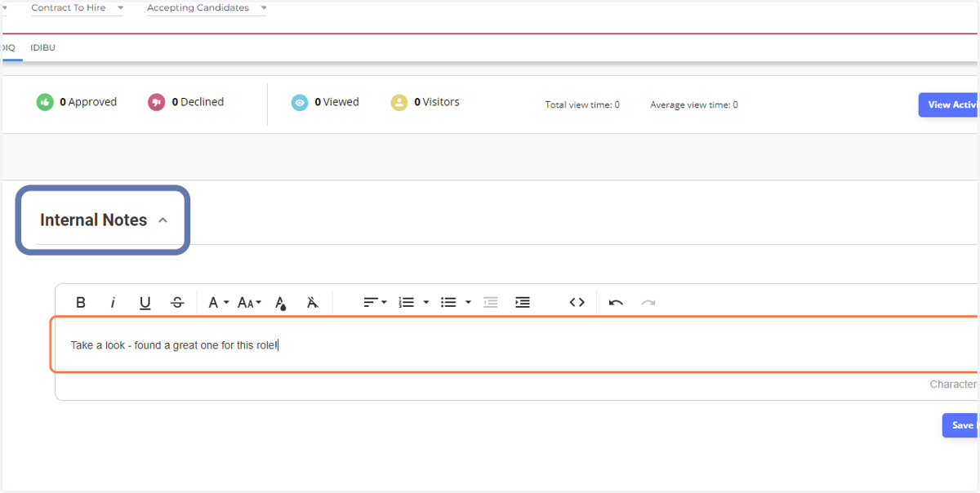This screenshot has height=493, width=980.
Task: Select the '0 Visitors' count text
Action: [437, 102]
